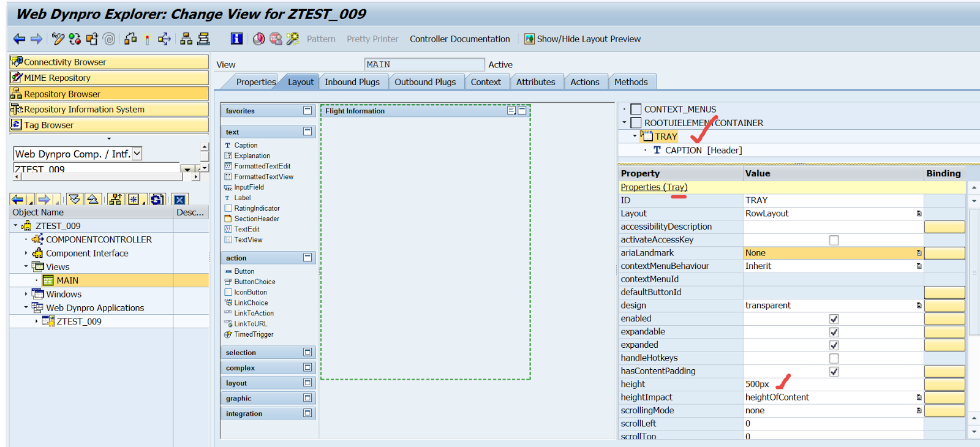Toggle the hasContentPadding checkbox

click(x=834, y=372)
